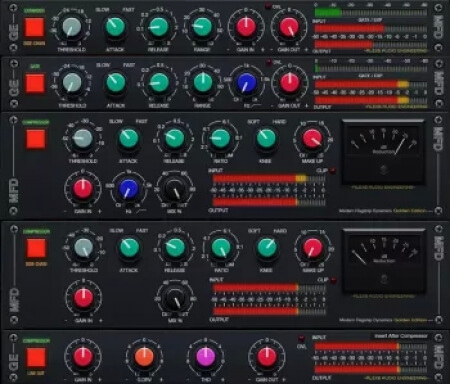Click the Release knob on the Gate unit

click(159, 83)
